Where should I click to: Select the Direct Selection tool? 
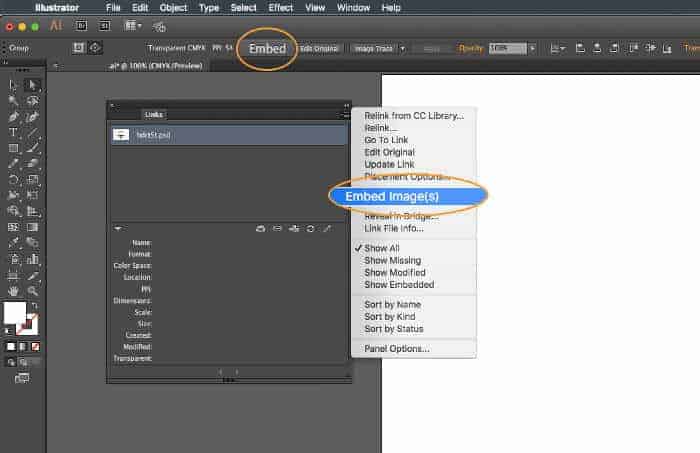(x=32, y=85)
